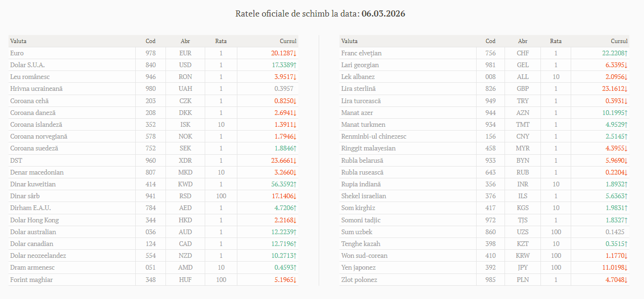
Task: Click the Valuta header in left table
Action: [18, 41]
